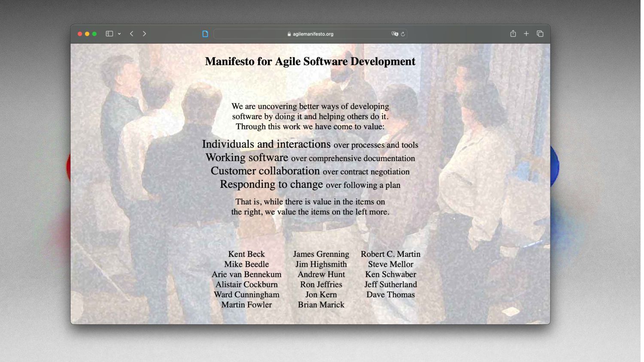
Task: Open the sidebar options dropdown chevron
Action: [119, 34]
